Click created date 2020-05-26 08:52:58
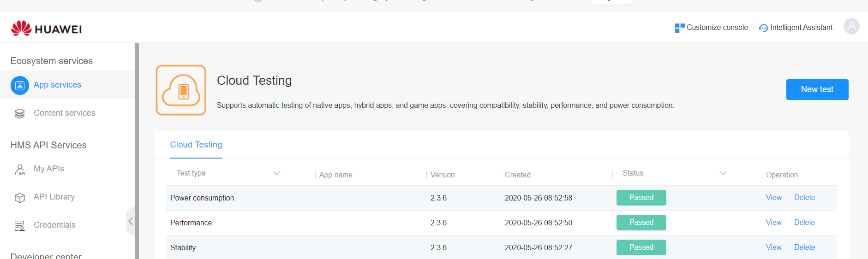The image size is (868, 259). [539, 198]
